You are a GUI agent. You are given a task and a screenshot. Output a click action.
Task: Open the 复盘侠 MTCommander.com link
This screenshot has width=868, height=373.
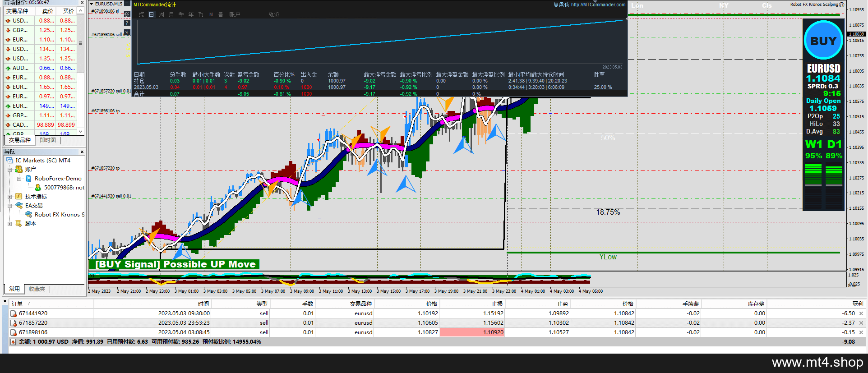589,5
